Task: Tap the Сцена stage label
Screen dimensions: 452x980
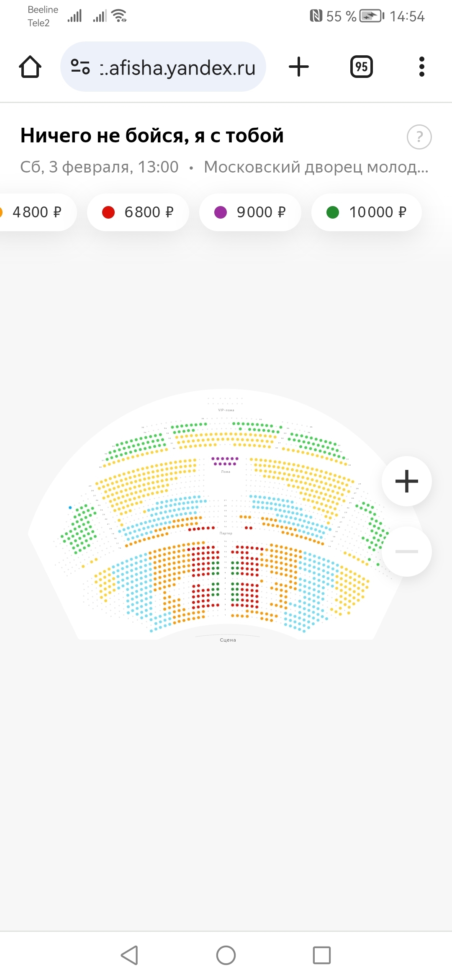Action: [228, 640]
